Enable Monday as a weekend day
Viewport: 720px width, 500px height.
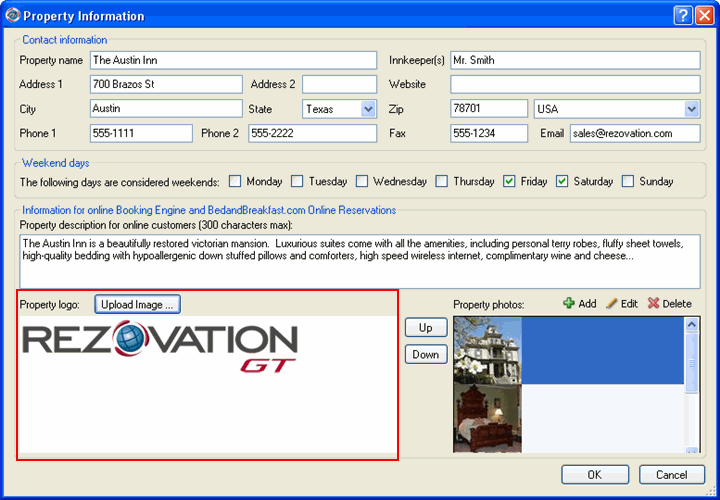point(235,182)
